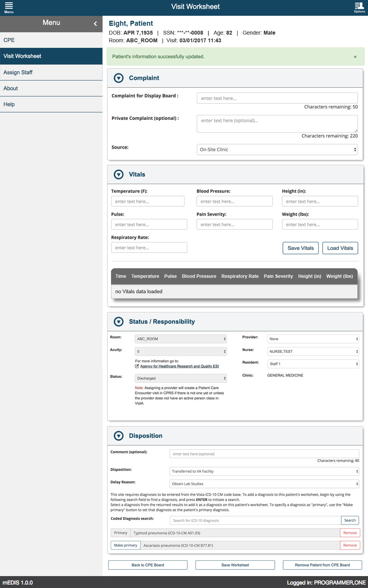Make Ascariasis pneumonia the primary diagnosis

tap(126, 545)
